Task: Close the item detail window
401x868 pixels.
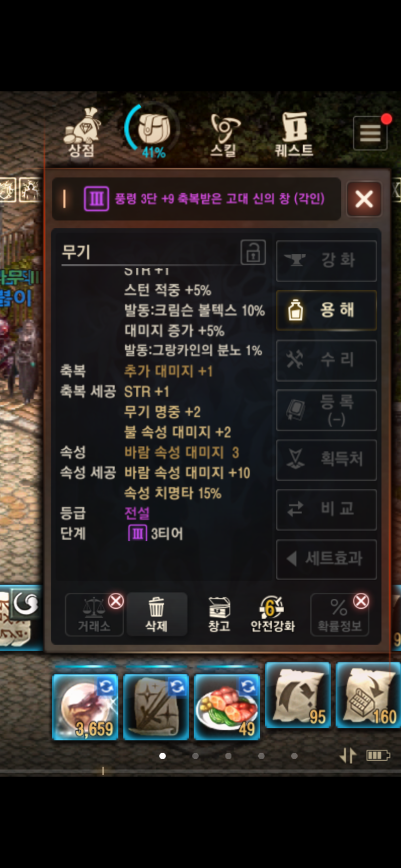Action: [x=364, y=199]
